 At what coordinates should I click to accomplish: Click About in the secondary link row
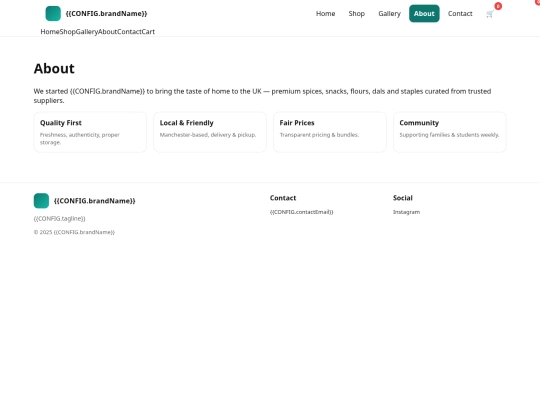tap(107, 32)
